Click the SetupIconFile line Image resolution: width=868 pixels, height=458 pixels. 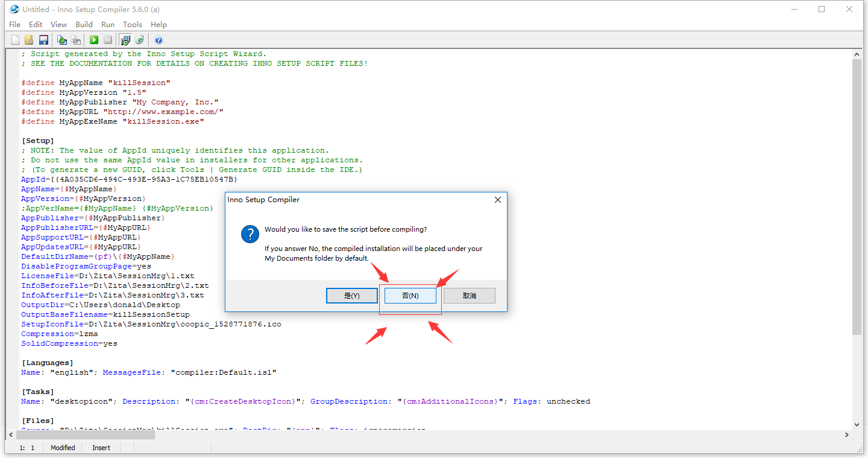point(151,324)
